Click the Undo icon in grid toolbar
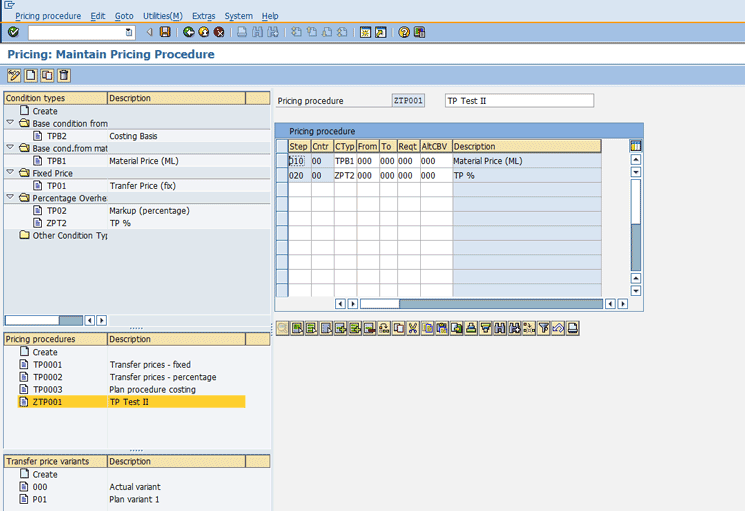Viewport: 745px width, 511px height. [x=559, y=328]
